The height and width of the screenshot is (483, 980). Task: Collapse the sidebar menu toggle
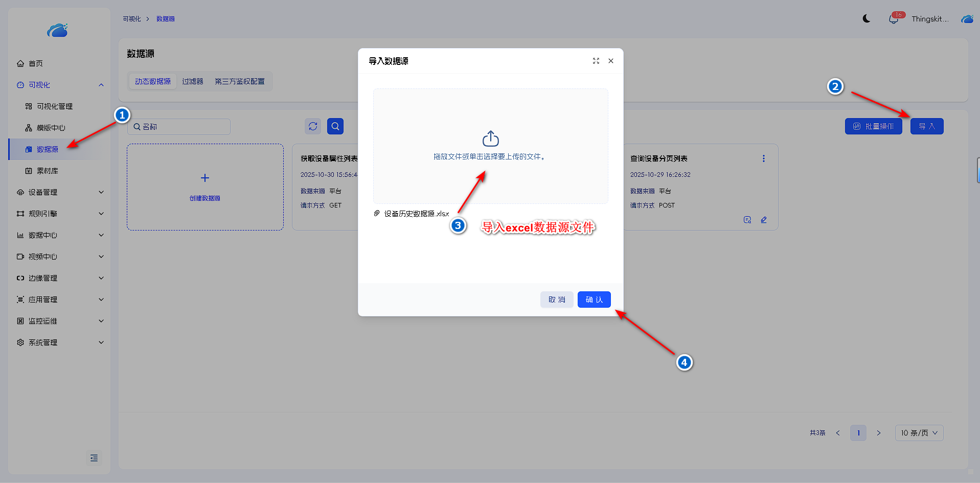point(94,458)
